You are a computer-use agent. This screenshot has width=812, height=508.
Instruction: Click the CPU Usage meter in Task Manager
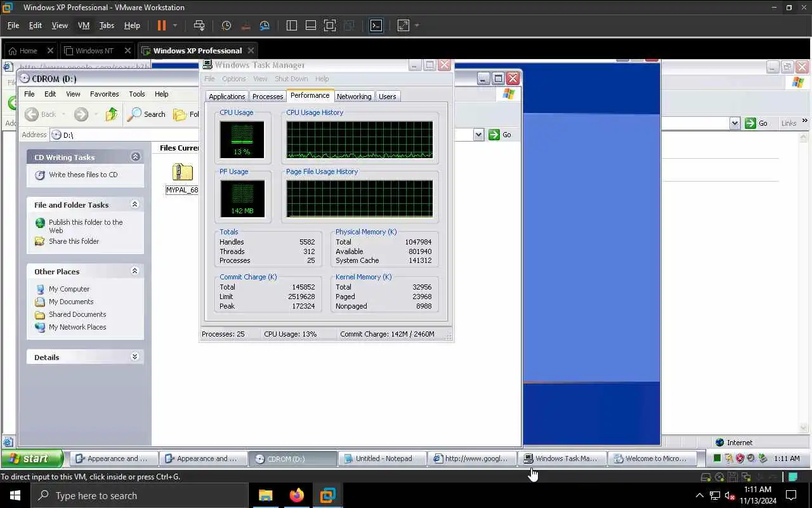242,139
